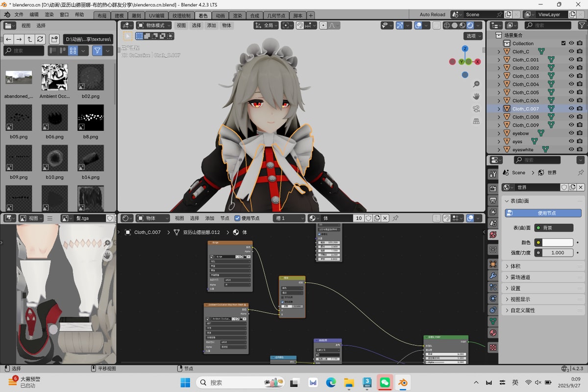Click the 使用节点 button in World panel
The height and width of the screenshot is (392, 588).
click(x=543, y=213)
